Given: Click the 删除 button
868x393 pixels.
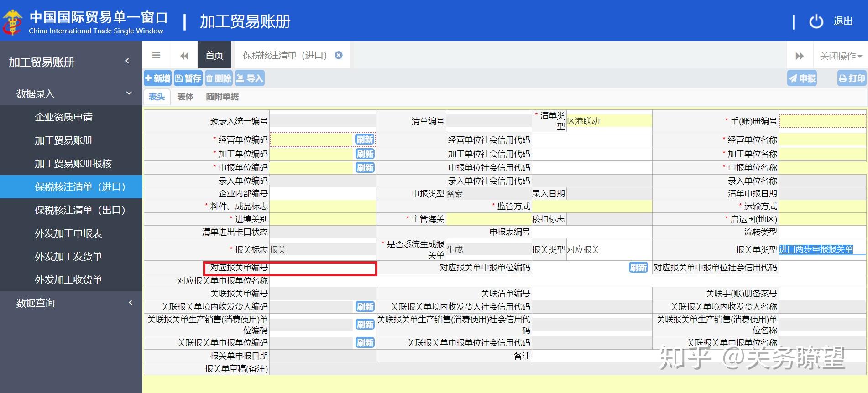Looking at the screenshot, I should click(x=219, y=78).
